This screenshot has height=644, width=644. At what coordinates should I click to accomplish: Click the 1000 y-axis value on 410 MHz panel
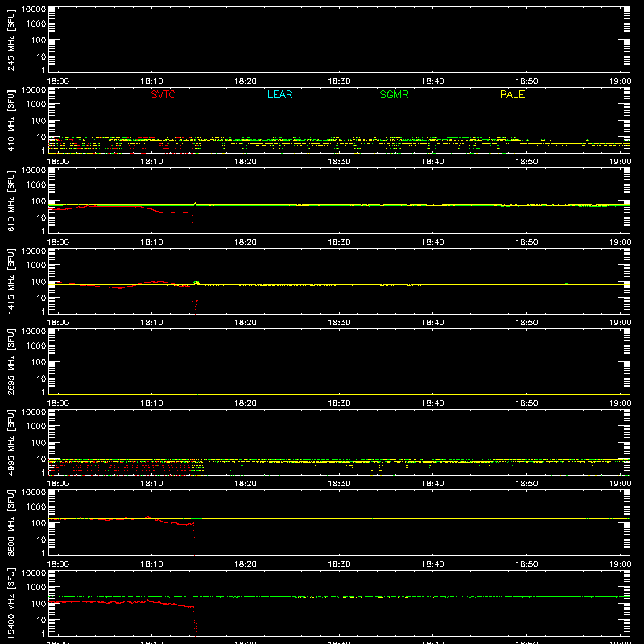[36, 105]
